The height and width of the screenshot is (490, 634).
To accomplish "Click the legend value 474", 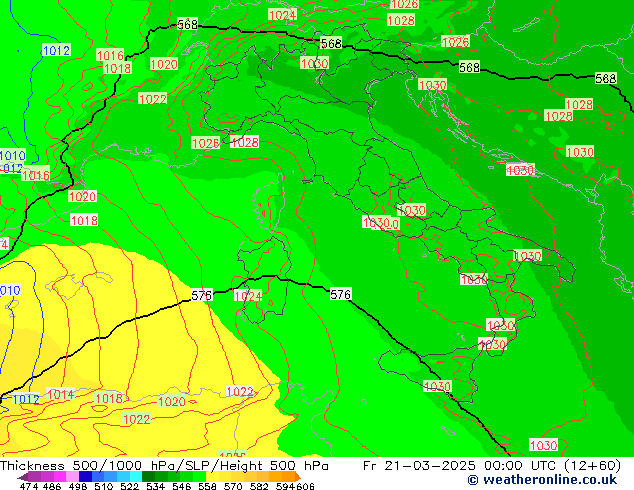I will (28, 486).
